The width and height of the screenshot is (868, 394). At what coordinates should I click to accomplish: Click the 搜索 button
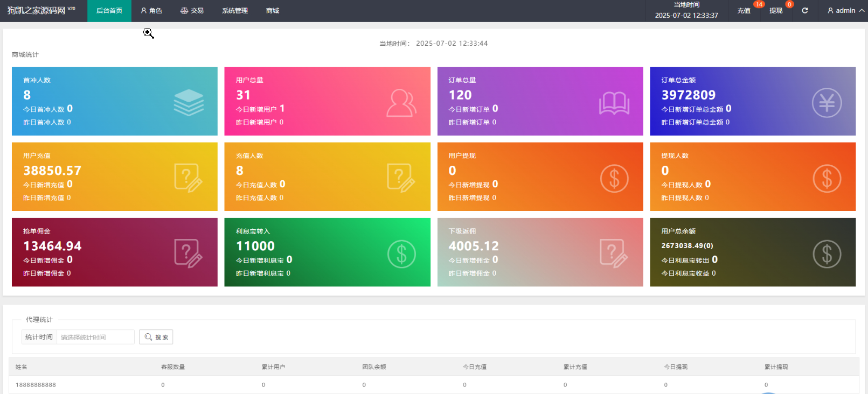pos(156,337)
